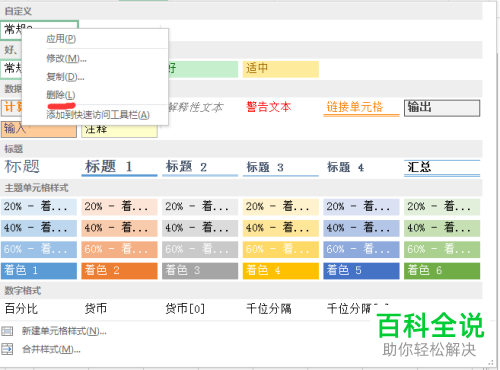Pick the light orange 20% accent 2 swatch
The image size is (500, 370).
[119, 207]
